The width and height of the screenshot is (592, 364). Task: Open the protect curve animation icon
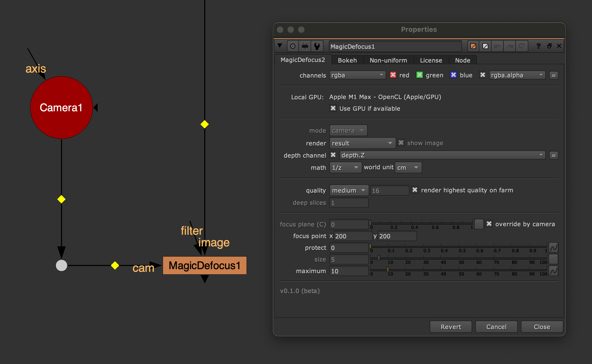tap(554, 248)
